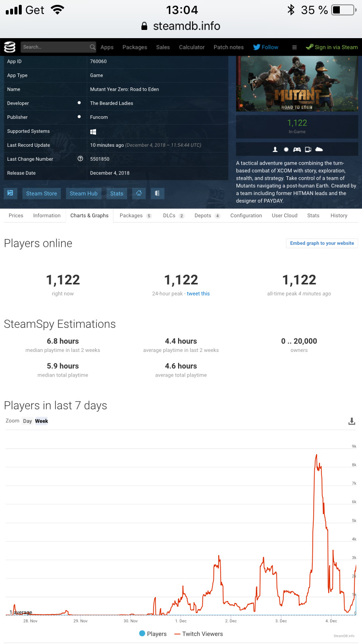
Task: Open the DLCs tab
Action: coord(174,215)
